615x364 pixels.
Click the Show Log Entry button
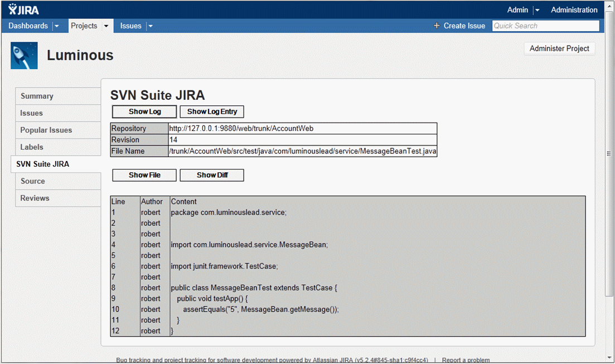coord(211,111)
